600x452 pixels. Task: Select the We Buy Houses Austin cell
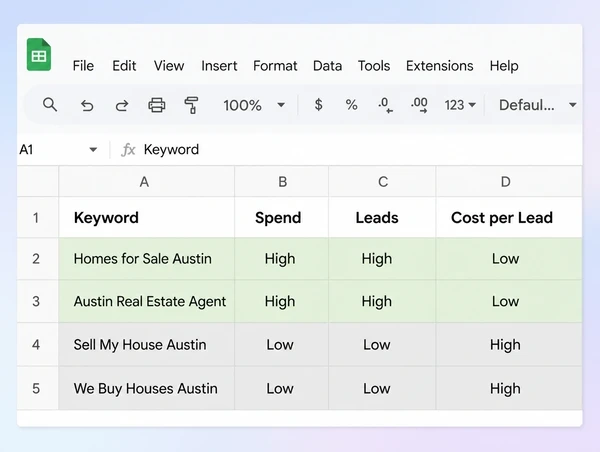147,388
